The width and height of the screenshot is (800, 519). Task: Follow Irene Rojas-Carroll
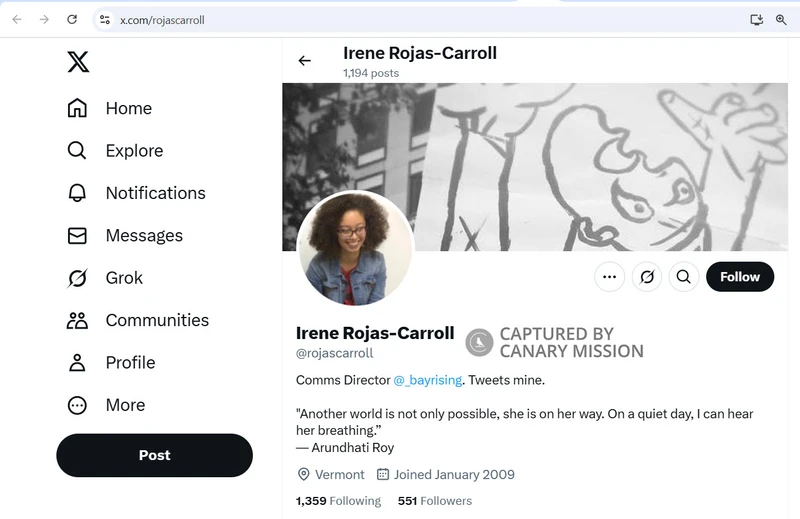point(740,277)
